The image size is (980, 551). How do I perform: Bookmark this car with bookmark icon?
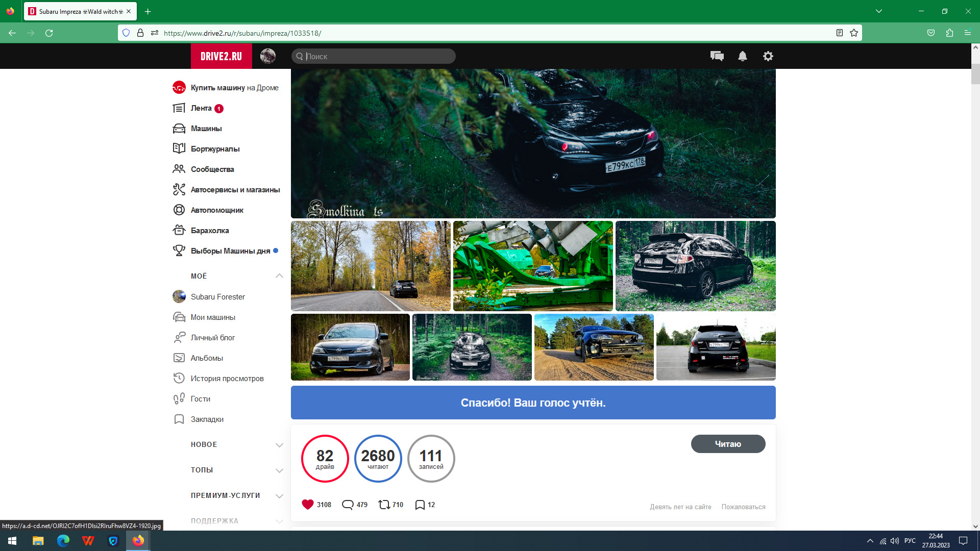420,505
